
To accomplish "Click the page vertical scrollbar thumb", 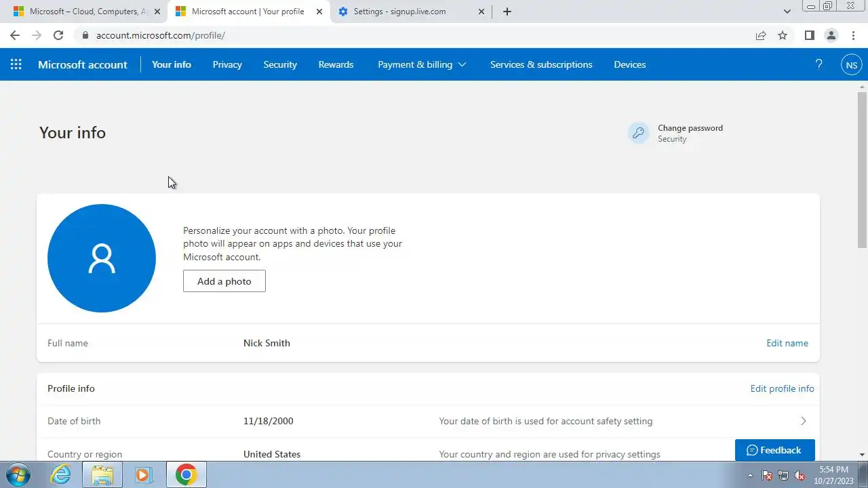I will [862, 169].
